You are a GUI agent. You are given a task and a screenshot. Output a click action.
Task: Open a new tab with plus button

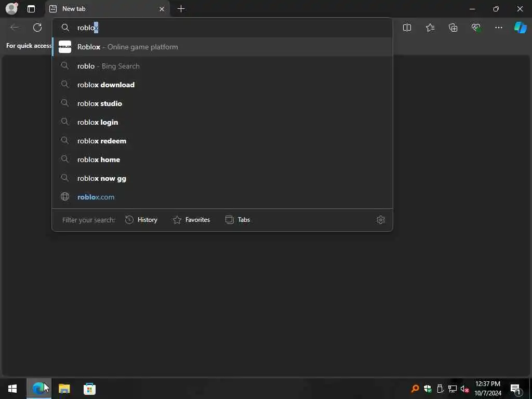pyautogui.click(x=181, y=9)
